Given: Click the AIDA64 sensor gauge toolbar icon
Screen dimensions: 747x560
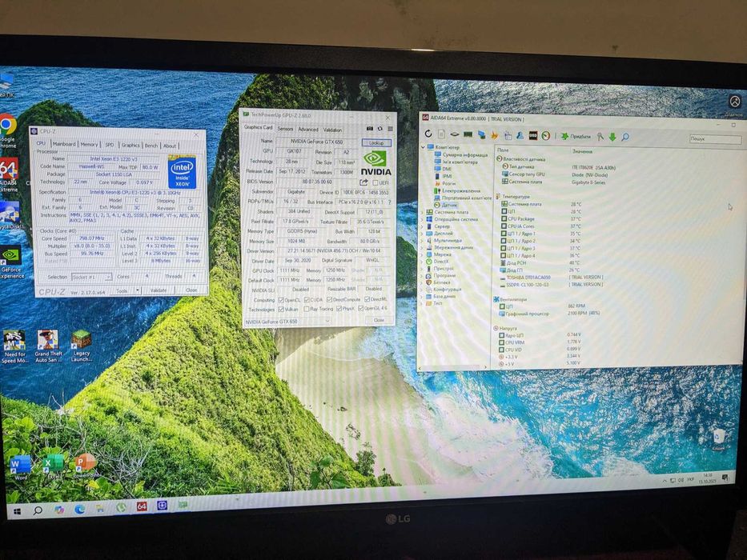Looking at the screenshot, I should point(546,136).
